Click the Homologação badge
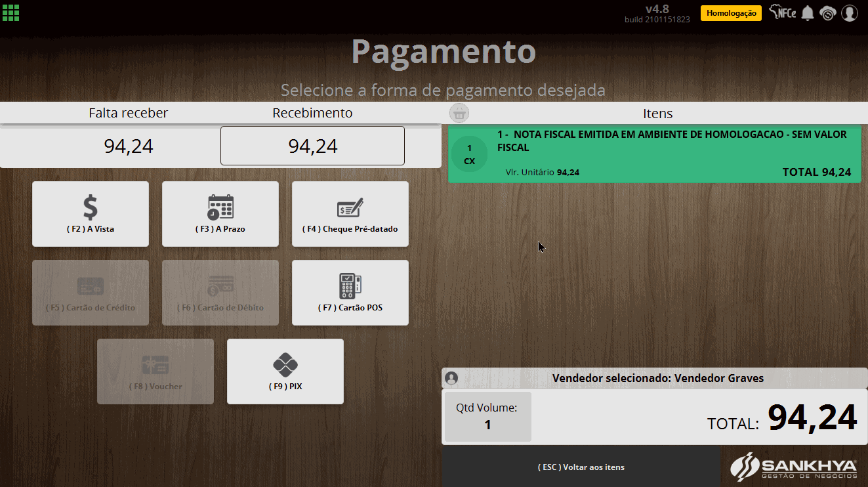This screenshot has width=868, height=487. 731,13
